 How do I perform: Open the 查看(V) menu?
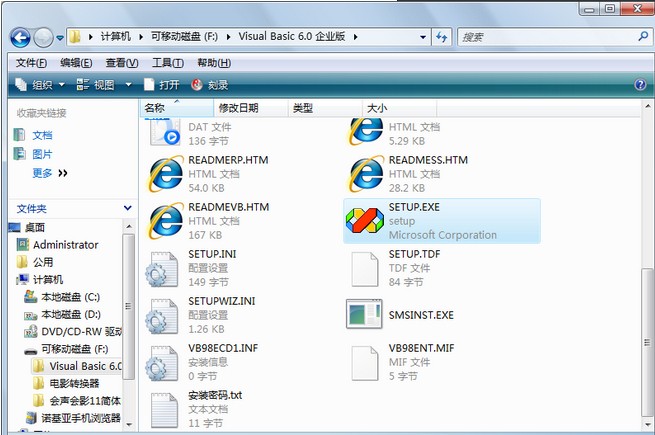pos(122,63)
